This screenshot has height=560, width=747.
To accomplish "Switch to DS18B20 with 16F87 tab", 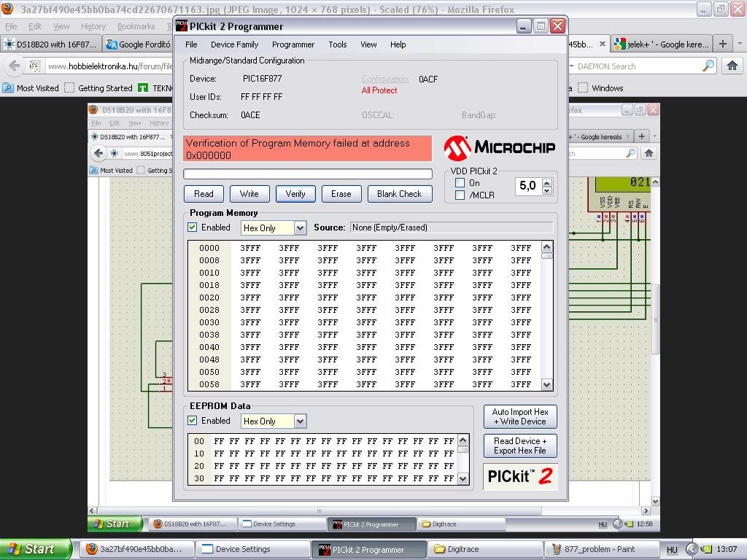I will [51, 44].
